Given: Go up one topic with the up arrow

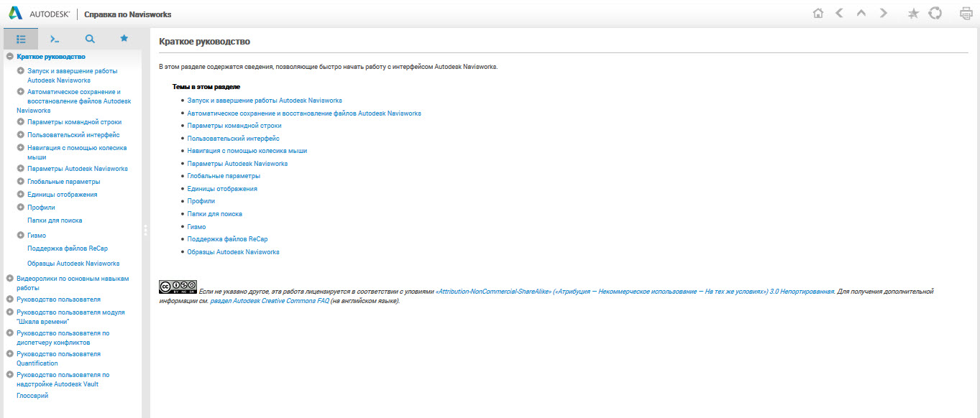Looking at the screenshot, I should [861, 14].
